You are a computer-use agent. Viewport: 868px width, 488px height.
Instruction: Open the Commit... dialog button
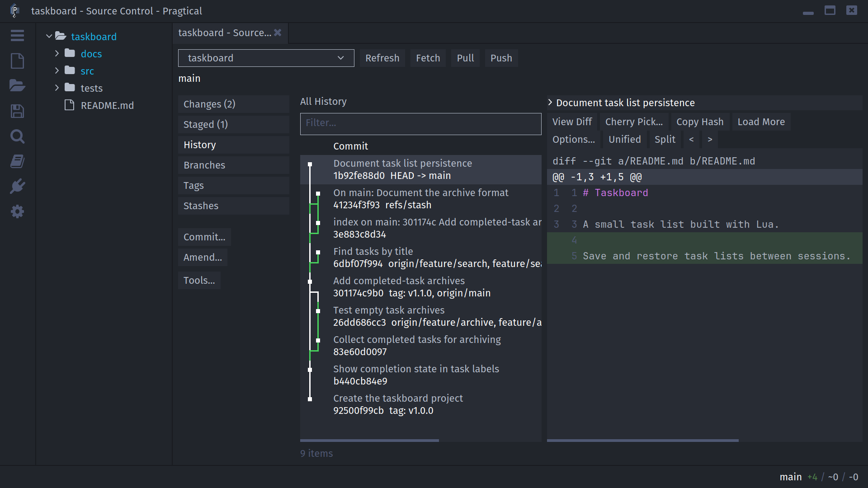coord(204,237)
